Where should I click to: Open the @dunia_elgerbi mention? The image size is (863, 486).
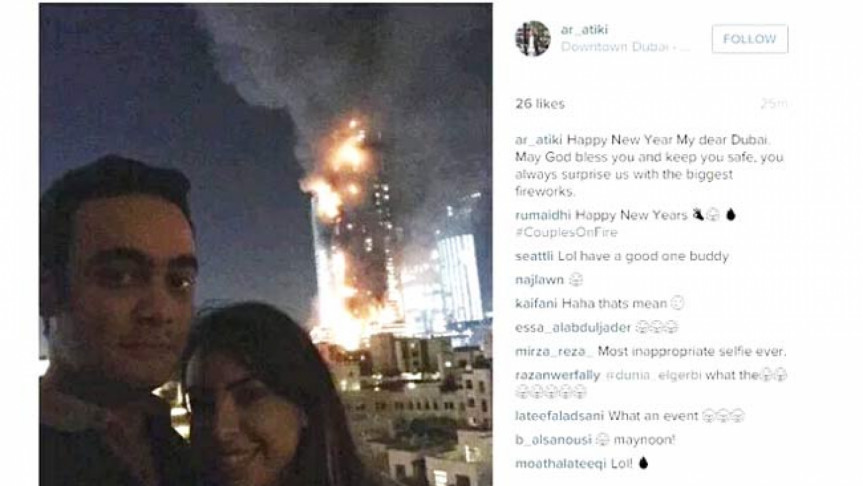[653, 375]
